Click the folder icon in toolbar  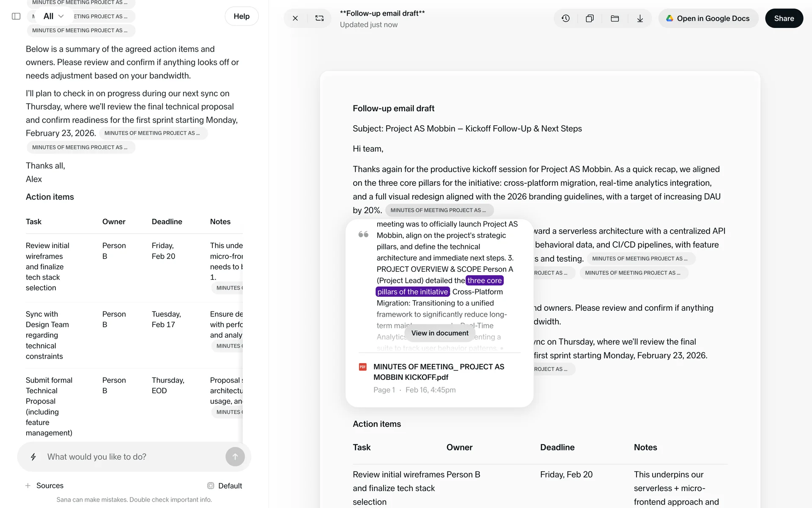pyautogui.click(x=614, y=18)
